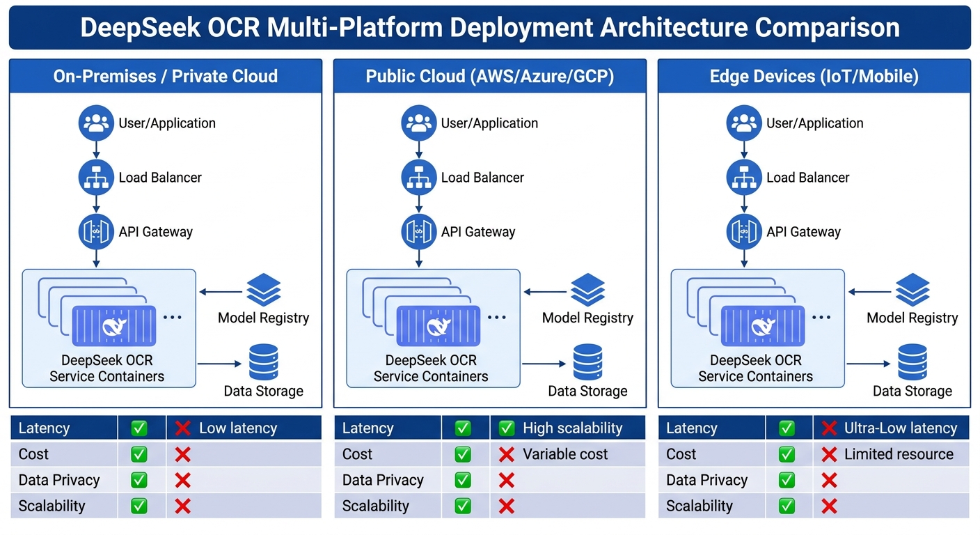Click the API Gateway icon in On-Premises column
This screenshot has height=535, width=980.
(x=96, y=232)
